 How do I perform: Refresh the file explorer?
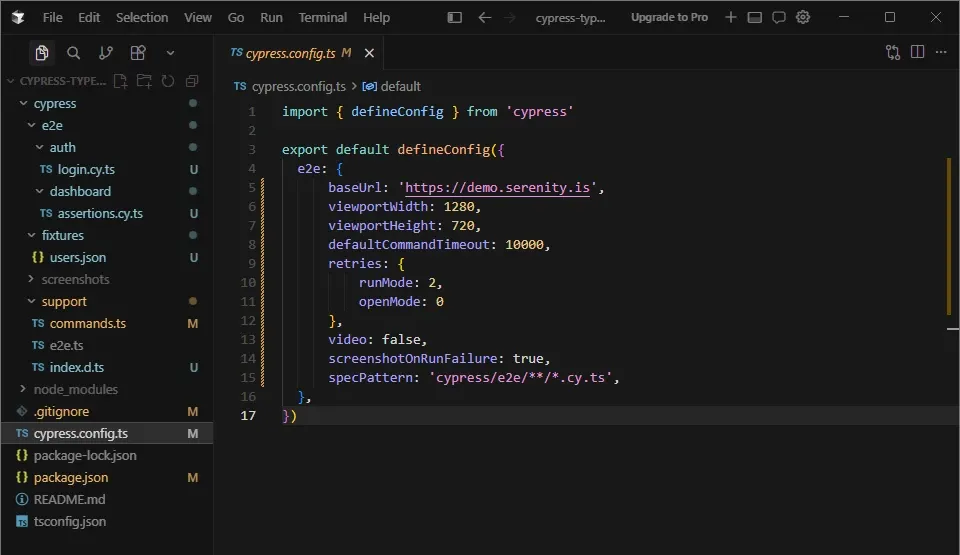pyautogui.click(x=168, y=81)
